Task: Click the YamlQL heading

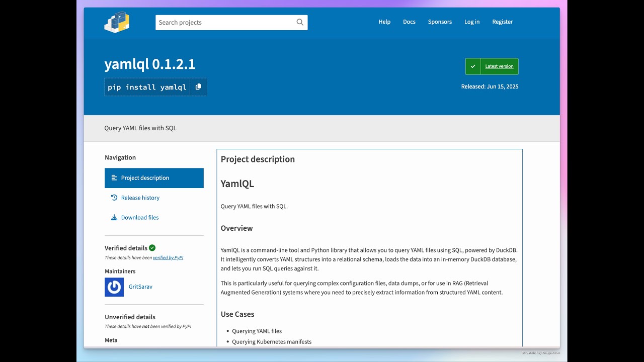Action: pos(237,184)
